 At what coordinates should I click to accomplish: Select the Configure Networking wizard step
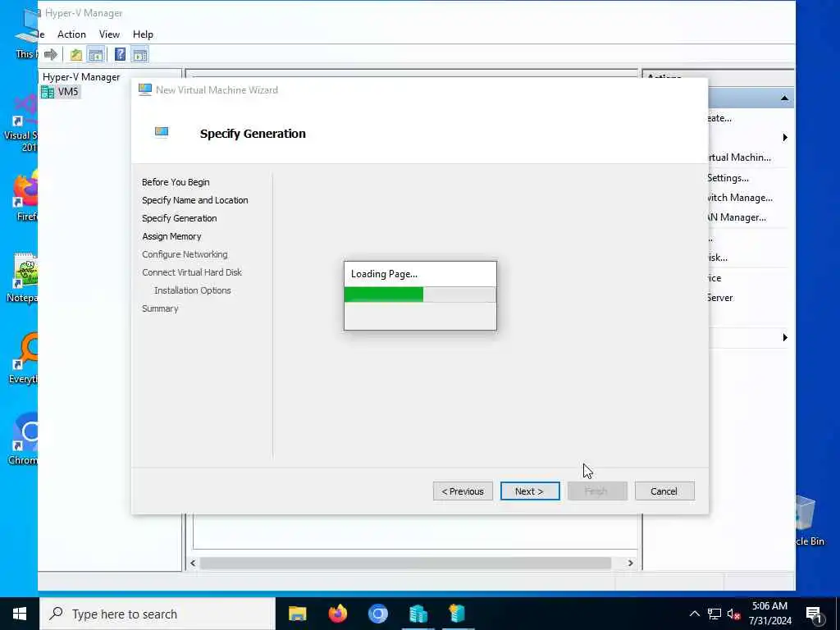point(185,254)
